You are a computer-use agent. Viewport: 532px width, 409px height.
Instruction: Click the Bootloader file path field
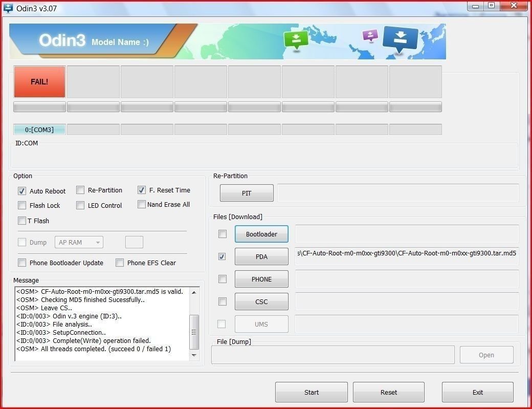tap(407, 233)
